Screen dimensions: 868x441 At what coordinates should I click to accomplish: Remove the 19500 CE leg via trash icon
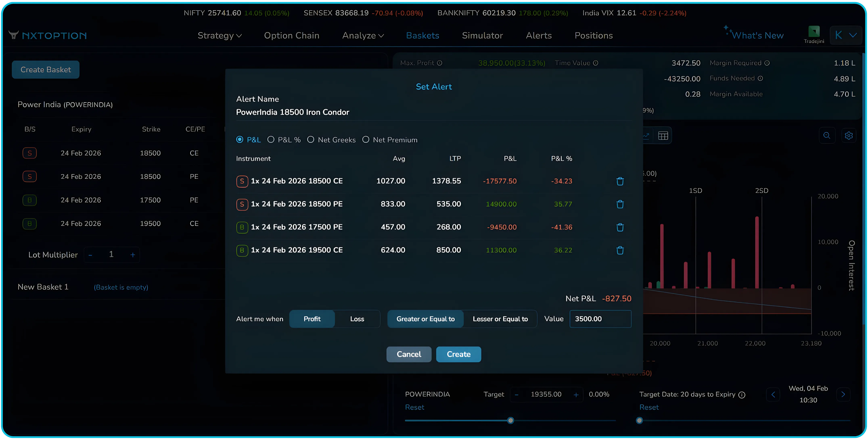[x=620, y=250]
